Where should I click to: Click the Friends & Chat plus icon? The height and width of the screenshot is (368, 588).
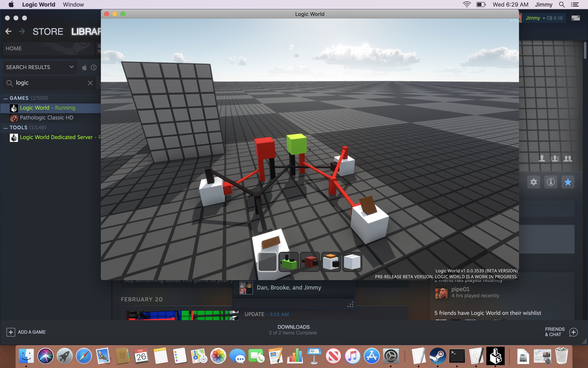coord(574,332)
